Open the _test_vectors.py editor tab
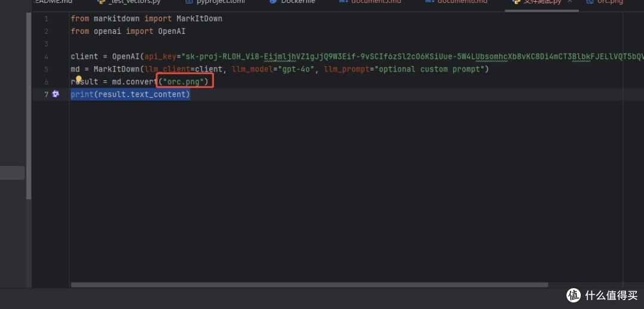 tap(129, 2)
